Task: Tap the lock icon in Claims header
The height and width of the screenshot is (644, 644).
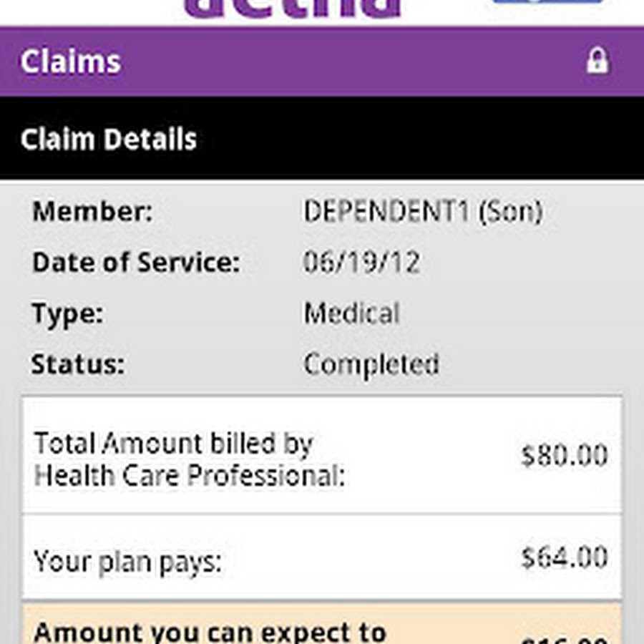Action: point(597,62)
